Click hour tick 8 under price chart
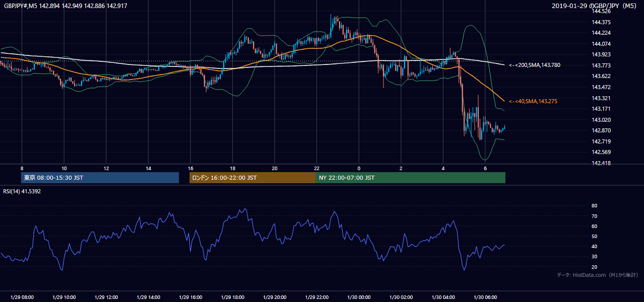Image resolution: width=644 pixels, height=302 pixels. coord(22,168)
